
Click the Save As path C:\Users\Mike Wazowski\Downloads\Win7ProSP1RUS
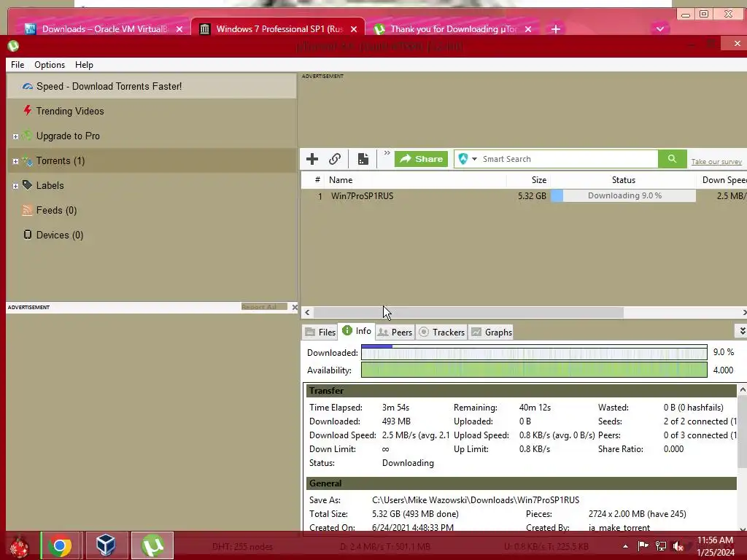(x=476, y=500)
